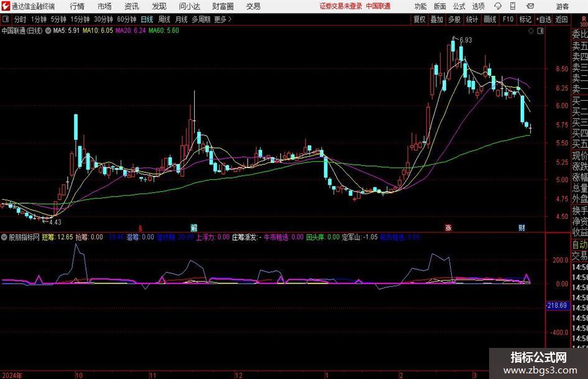The width and height of the screenshot is (588, 379).
Task: Switch to the 月线 monthly tab
Action: pos(181,19)
